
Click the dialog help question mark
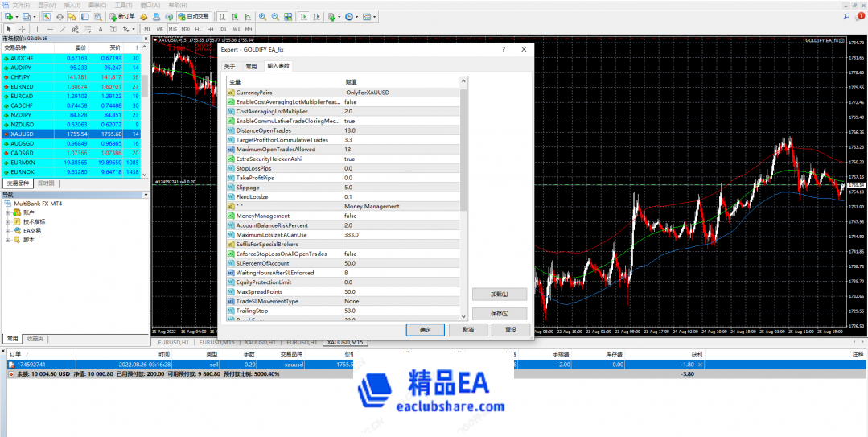click(504, 49)
